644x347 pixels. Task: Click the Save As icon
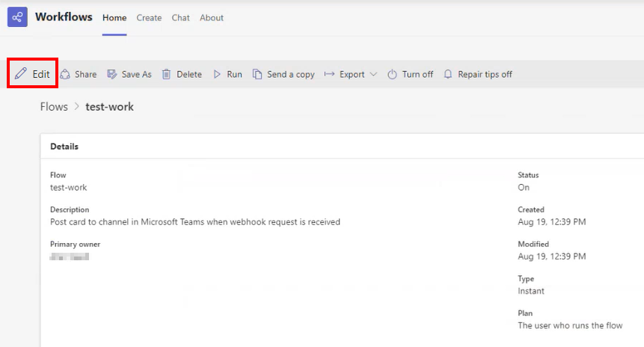[111, 74]
